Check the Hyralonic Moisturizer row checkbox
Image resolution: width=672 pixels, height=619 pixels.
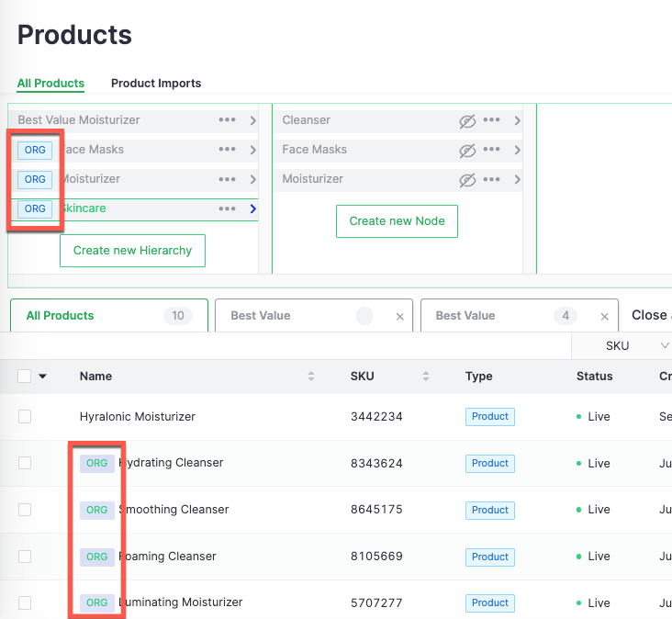point(25,417)
